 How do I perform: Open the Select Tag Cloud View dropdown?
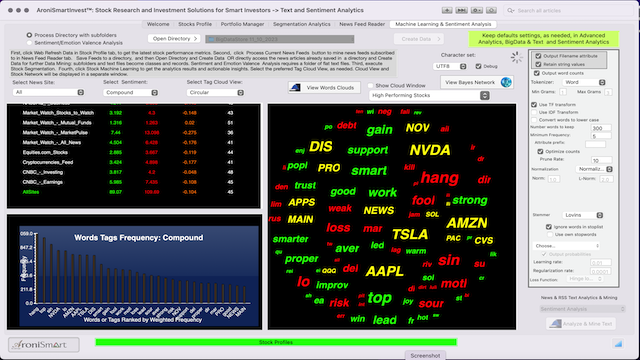coord(216,93)
